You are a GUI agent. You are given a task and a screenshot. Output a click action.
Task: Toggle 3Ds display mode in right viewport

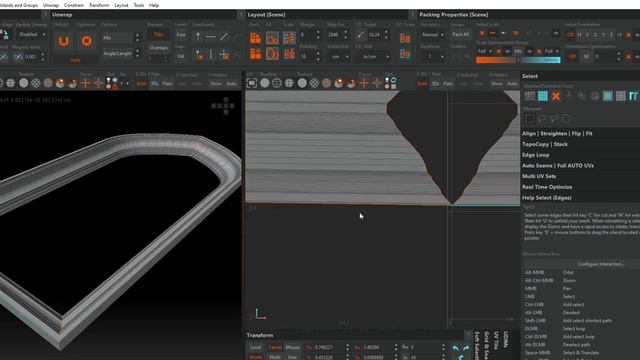coord(436,84)
